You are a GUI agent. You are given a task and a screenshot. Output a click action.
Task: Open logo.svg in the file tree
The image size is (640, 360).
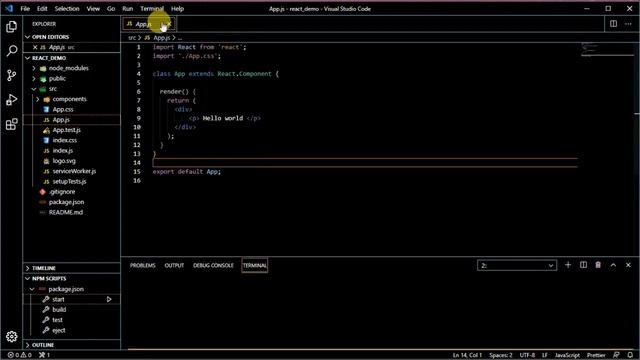[x=64, y=161]
